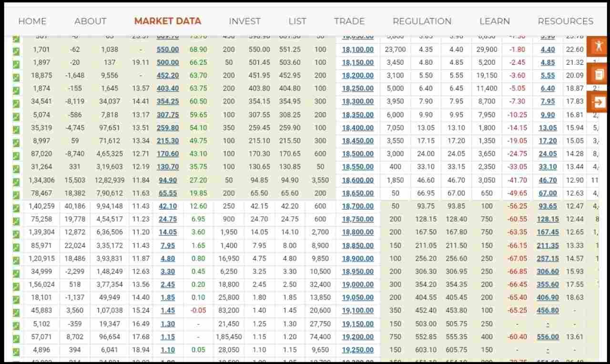Open the chart icon for the 18,600.00 strike row
The width and height of the screenshot is (610, 364).
point(16,182)
